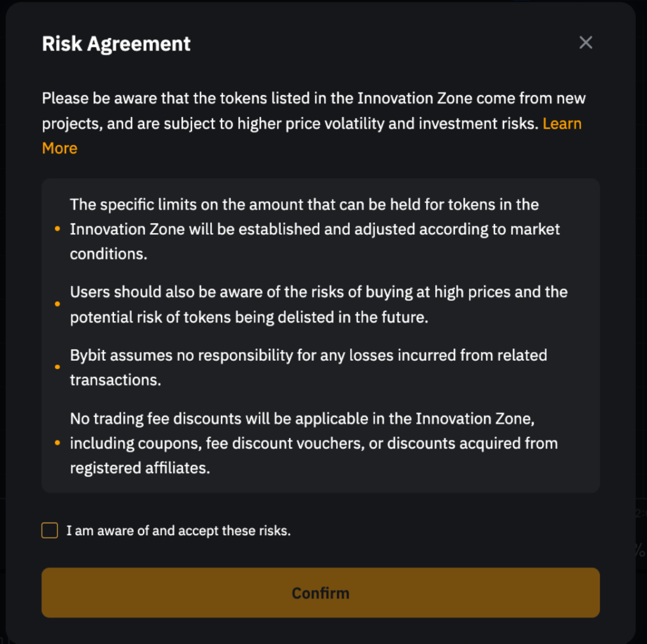
Task: Close the Risk Agreement dialog
Action: pyautogui.click(x=585, y=43)
